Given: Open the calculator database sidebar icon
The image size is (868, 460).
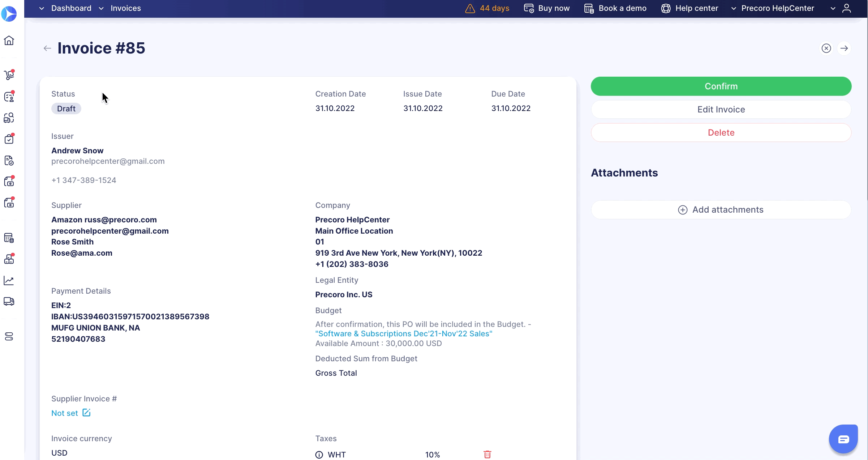Looking at the screenshot, I should coord(9,238).
